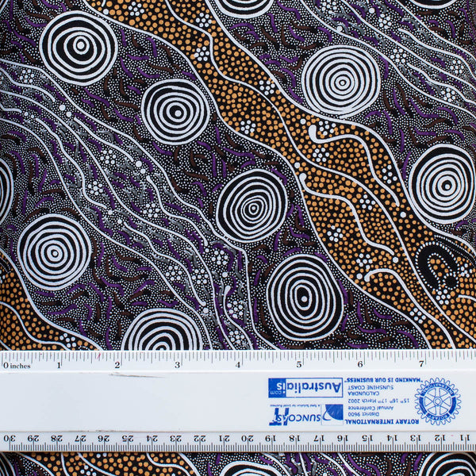Image resolution: width=476 pixels, height=476 pixels.
Task: Click the Rotary International gear wheel emblem
Action: pyautogui.click(x=437, y=401)
